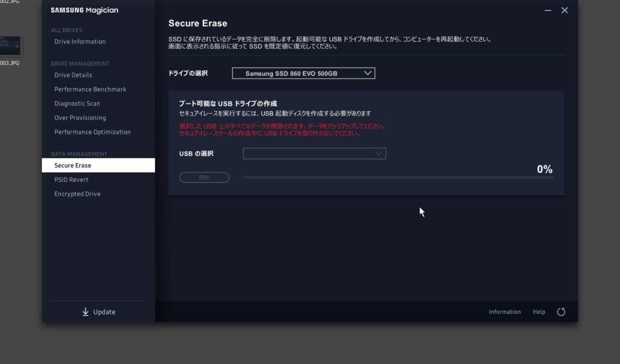This screenshot has height=364, width=620.
Task: Go to Performance Benchmark
Action: (90, 89)
